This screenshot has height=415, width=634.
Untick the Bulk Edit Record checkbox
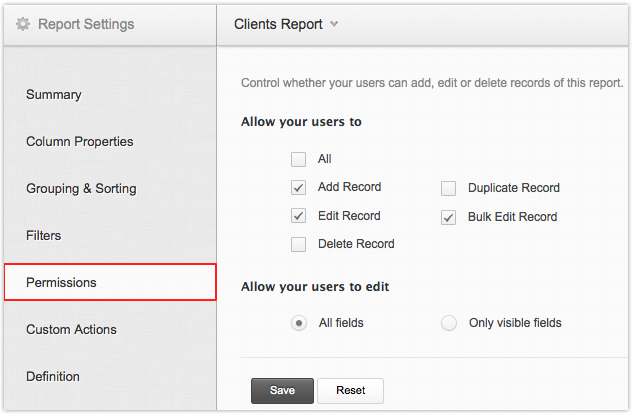[448, 216]
